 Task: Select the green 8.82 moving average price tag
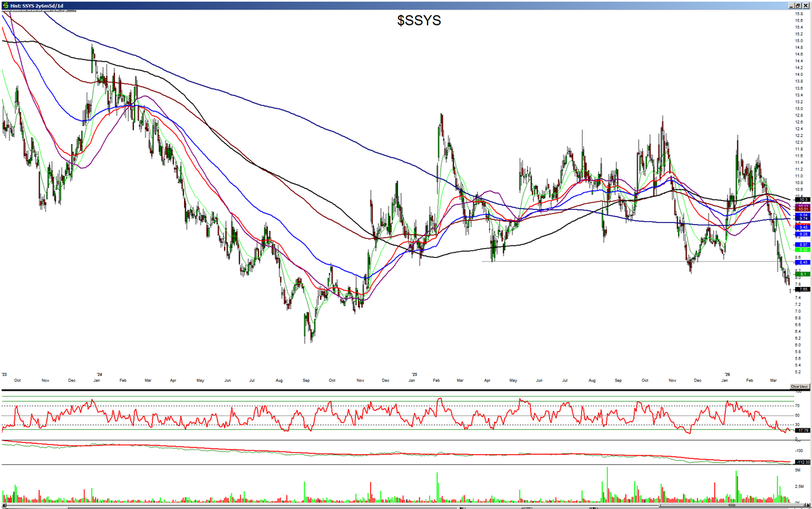(x=803, y=249)
